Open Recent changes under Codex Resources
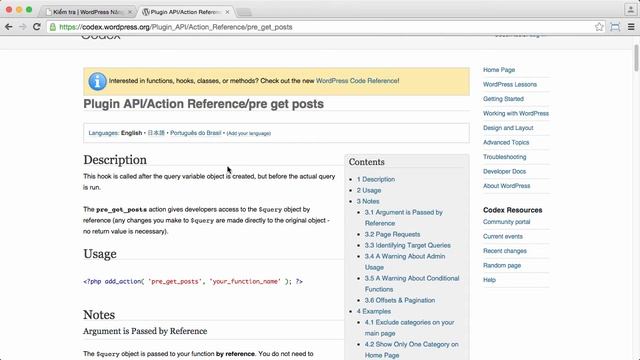 505,251
